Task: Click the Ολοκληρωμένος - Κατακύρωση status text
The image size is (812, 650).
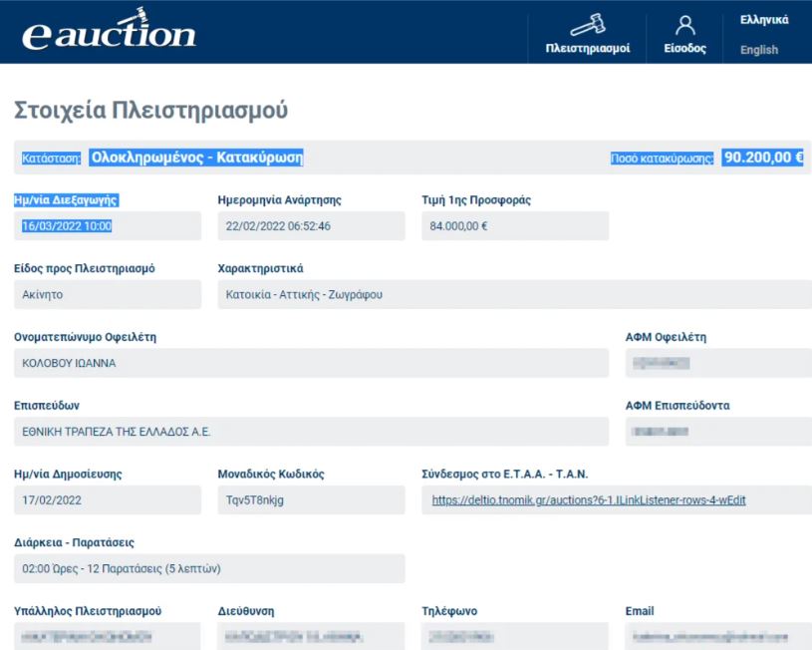Action: (196, 158)
